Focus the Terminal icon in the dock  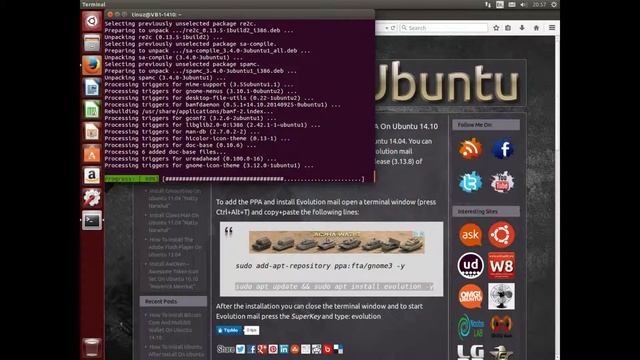tap(92, 220)
